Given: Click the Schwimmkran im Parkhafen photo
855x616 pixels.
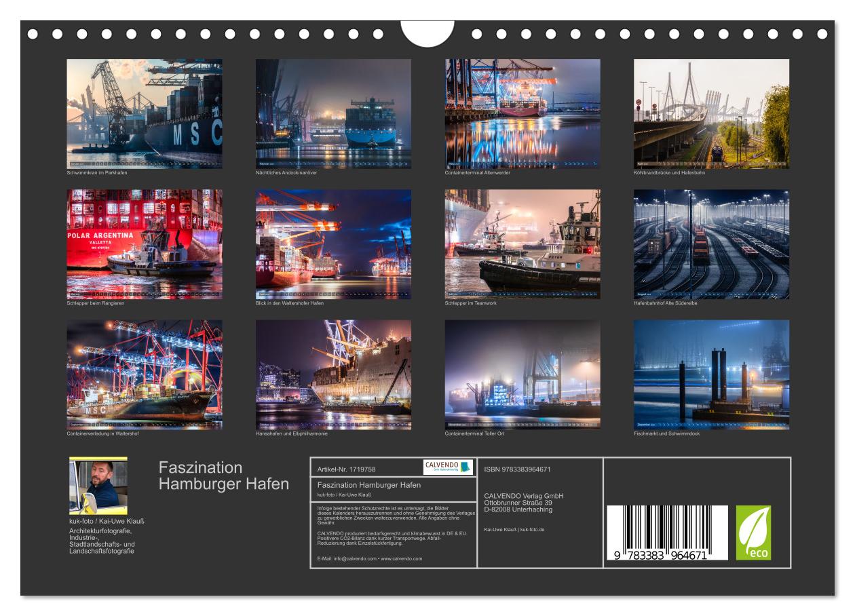Looking at the screenshot, I should [145, 113].
